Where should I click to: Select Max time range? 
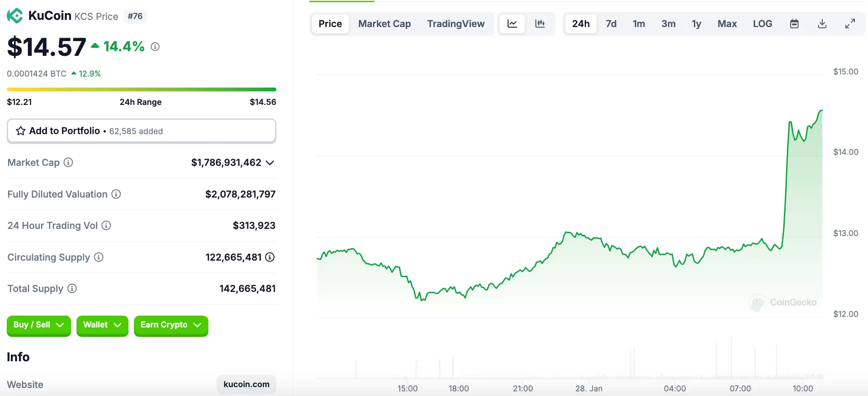coord(727,24)
